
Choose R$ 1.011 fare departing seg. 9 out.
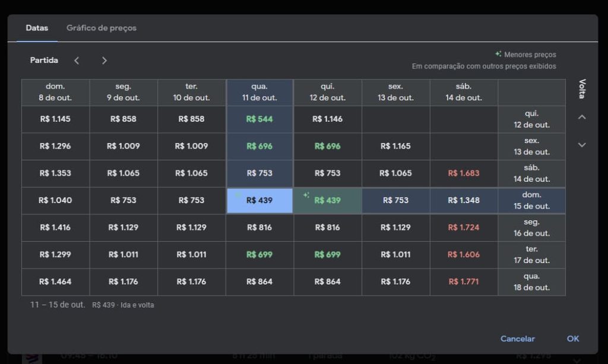[x=123, y=255]
